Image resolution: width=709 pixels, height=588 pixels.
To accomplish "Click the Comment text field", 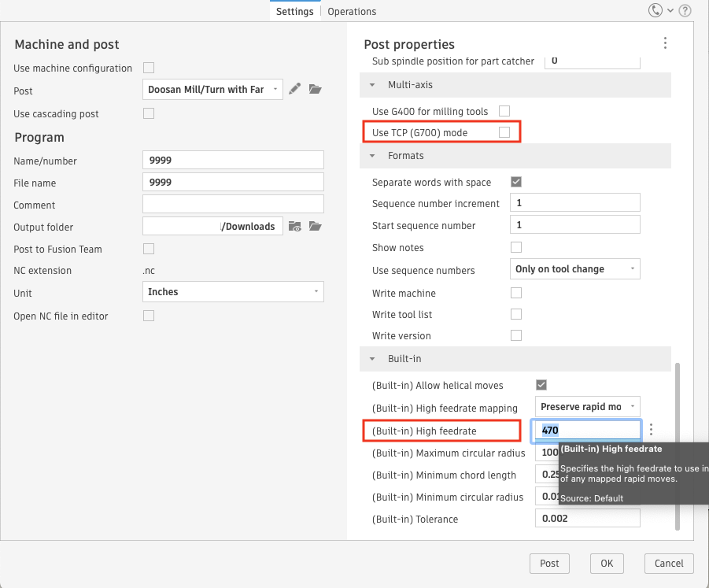I will coord(233,205).
